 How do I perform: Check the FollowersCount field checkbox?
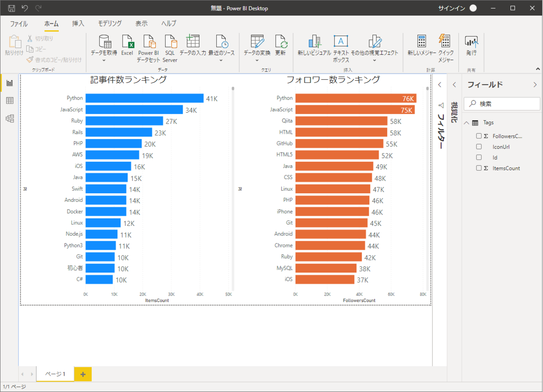479,136
